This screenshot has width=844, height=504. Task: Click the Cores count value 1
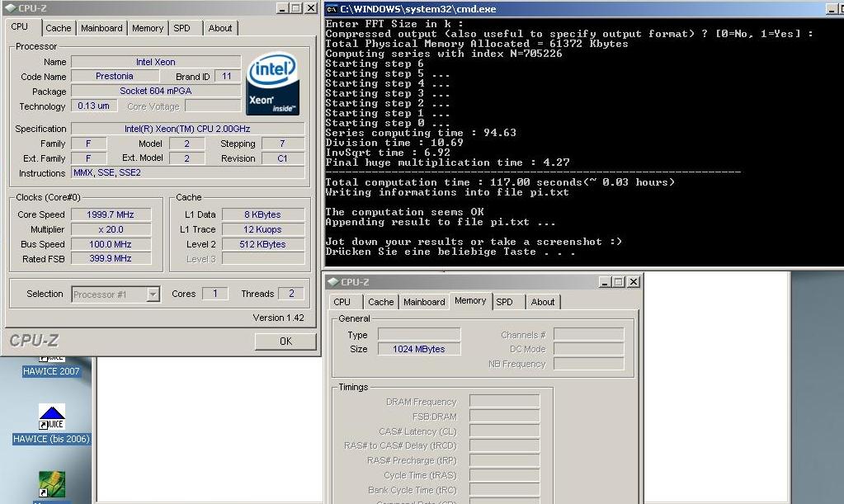tap(215, 294)
